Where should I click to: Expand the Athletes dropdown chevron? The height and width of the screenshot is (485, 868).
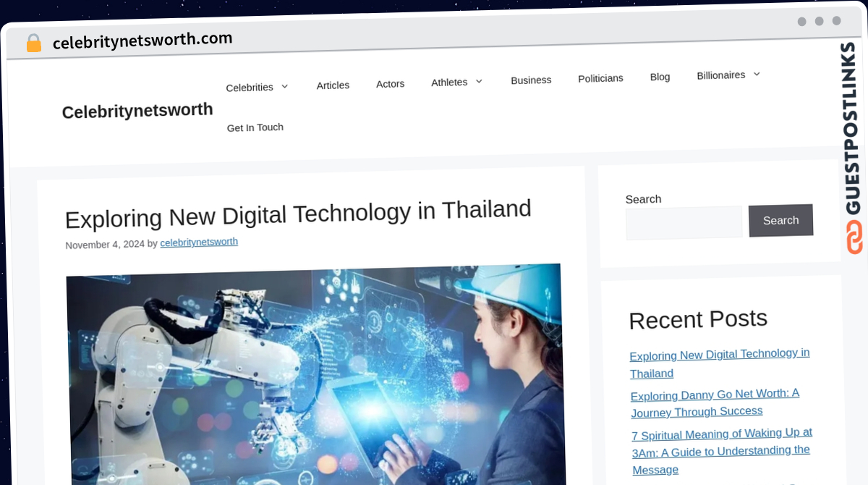tap(479, 81)
